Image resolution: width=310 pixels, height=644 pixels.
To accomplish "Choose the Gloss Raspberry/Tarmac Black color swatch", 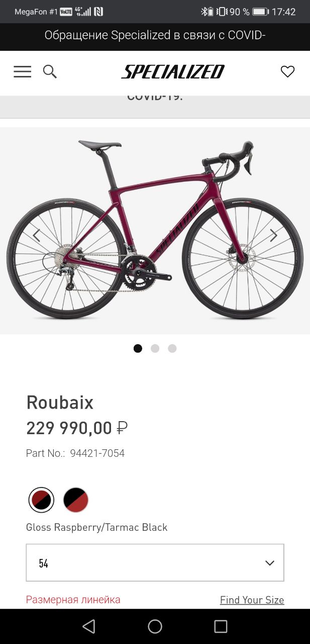I will (x=41, y=500).
